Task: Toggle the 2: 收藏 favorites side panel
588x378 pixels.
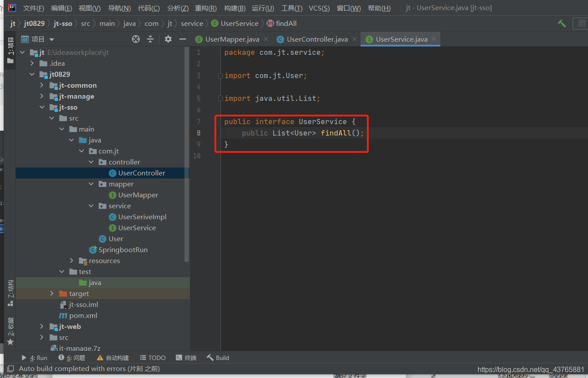Action: coord(11,331)
